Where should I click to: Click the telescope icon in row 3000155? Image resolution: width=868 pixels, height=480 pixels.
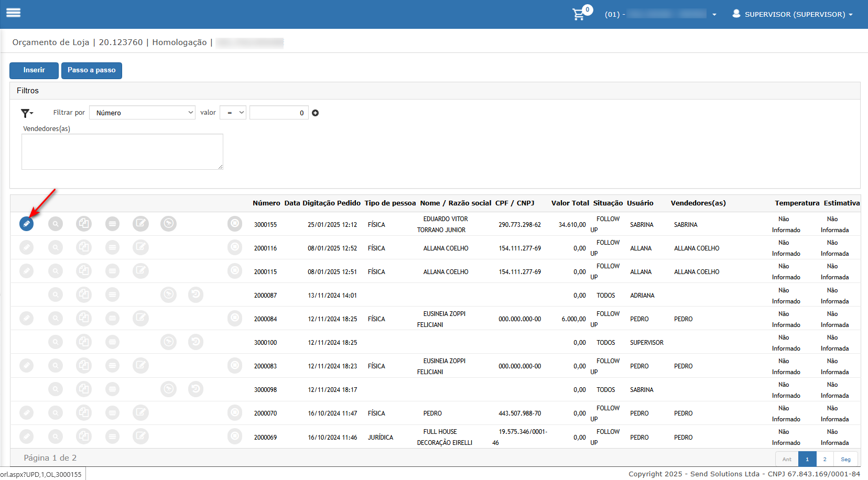click(x=168, y=224)
